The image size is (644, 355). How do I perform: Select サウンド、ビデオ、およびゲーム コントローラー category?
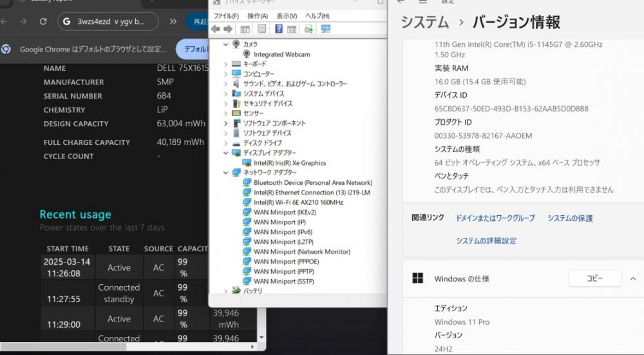tap(295, 84)
